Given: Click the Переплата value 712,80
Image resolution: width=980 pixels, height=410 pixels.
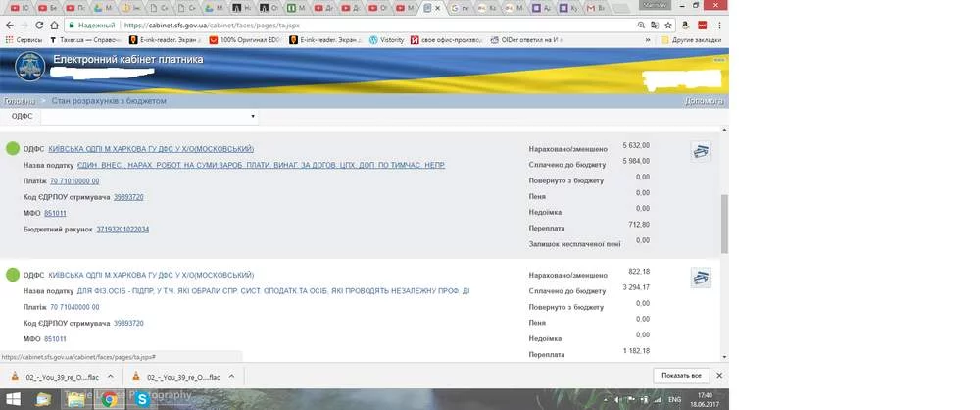Looking at the screenshot, I should point(639,224).
